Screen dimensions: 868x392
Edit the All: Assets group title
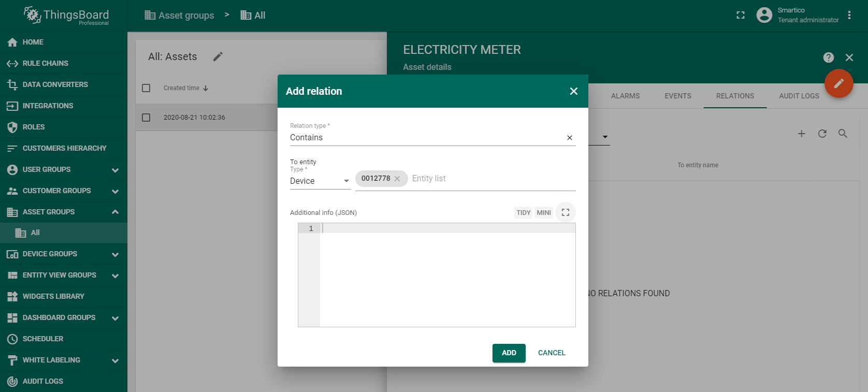click(218, 56)
